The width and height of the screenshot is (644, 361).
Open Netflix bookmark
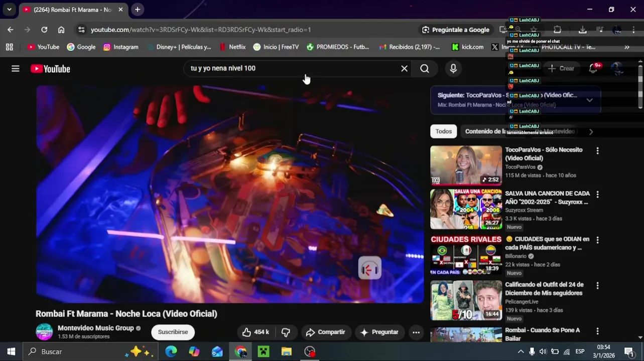pyautogui.click(x=232, y=47)
